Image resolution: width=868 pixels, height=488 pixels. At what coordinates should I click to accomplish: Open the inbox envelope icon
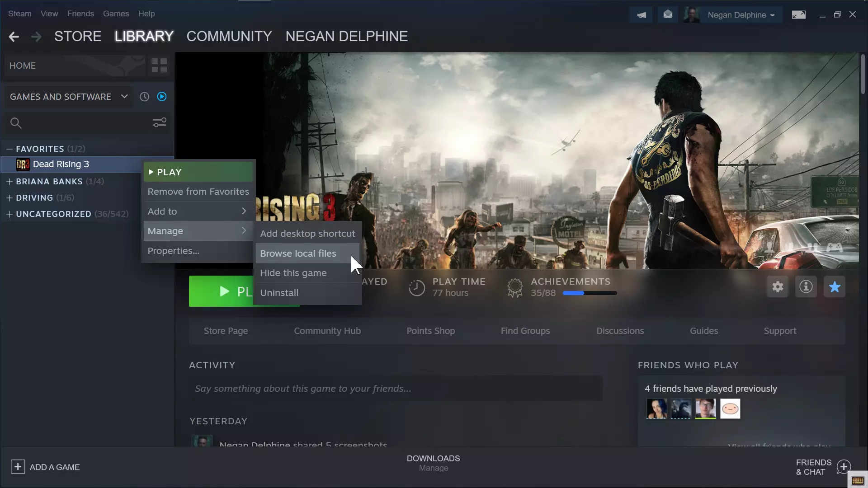click(x=668, y=15)
